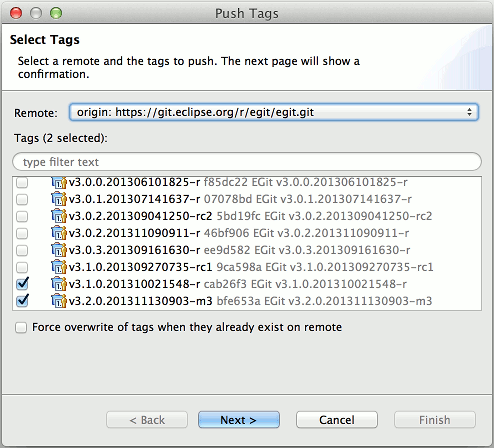The width and height of the screenshot is (494, 448).
Task: Click tag icon of v3.1.0.201309270735-rc1
Action: (x=59, y=267)
